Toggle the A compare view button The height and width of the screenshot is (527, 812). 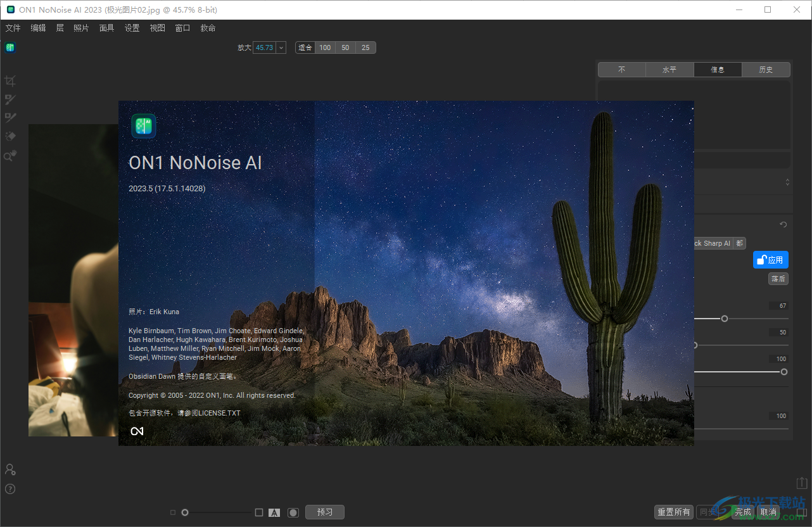[x=274, y=512]
